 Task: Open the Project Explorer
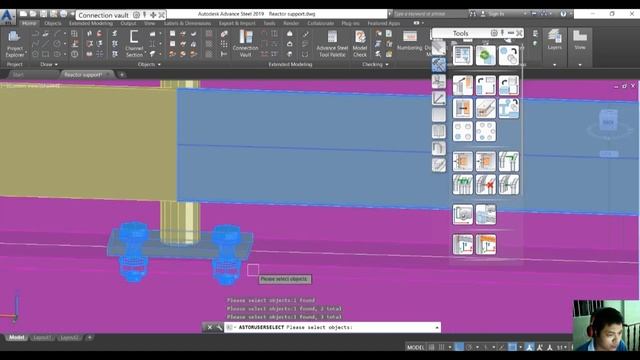click(15, 44)
